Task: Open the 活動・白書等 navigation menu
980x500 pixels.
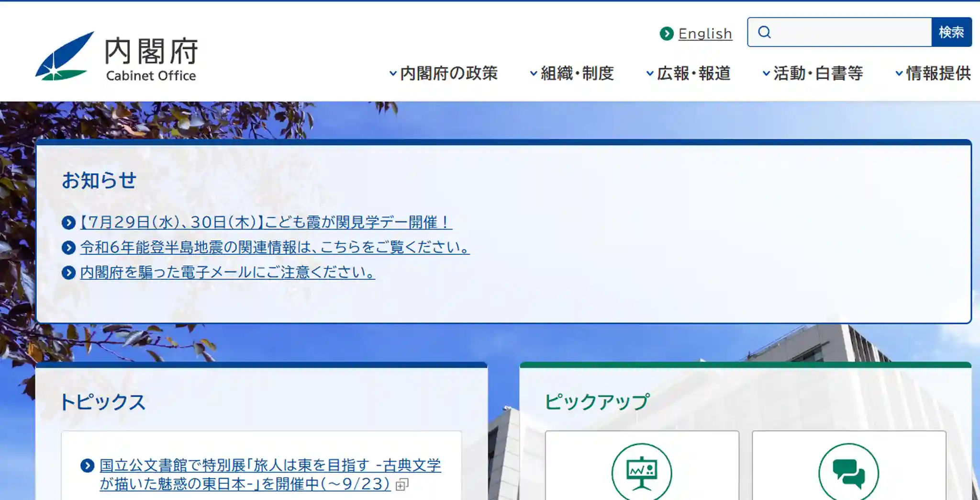Action: [x=813, y=73]
